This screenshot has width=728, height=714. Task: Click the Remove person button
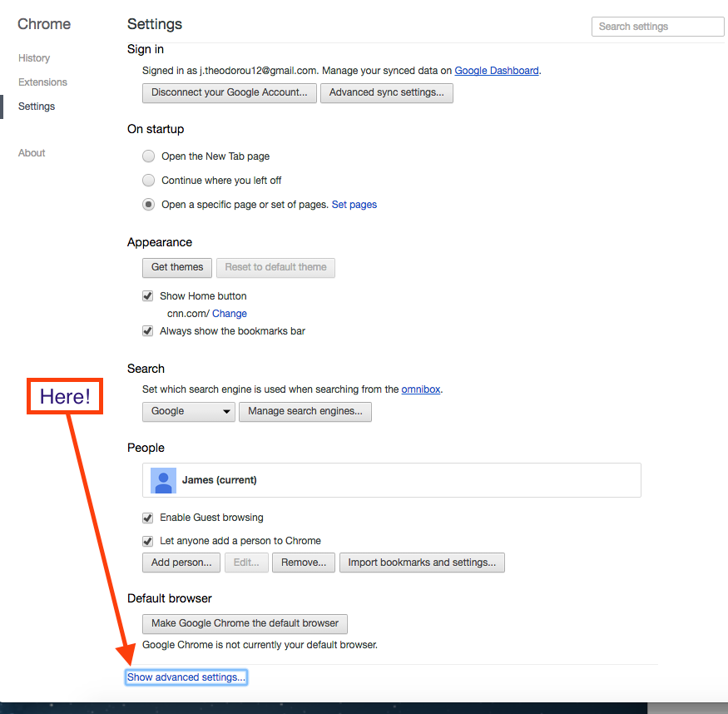click(304, 563)
